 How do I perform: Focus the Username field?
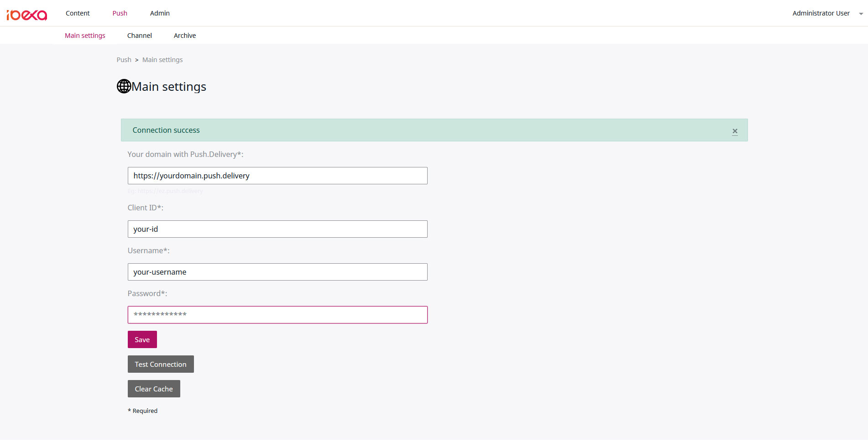coord(277,272)
